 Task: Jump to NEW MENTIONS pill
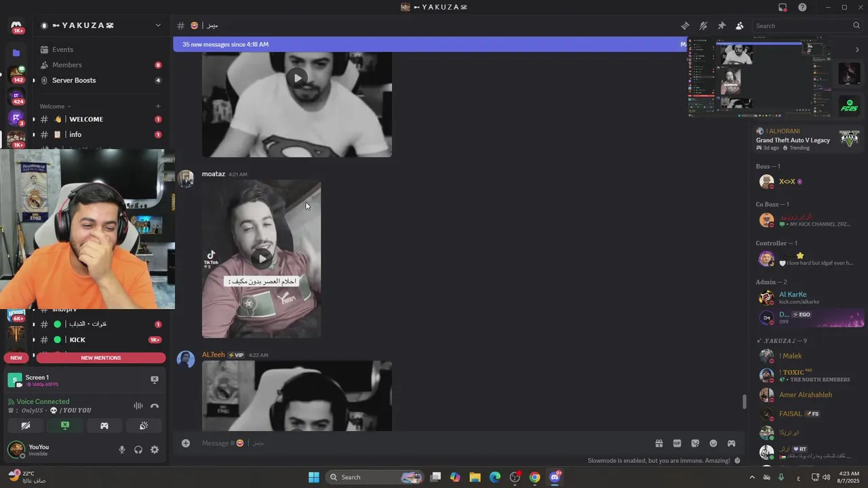(x=101, y=358)
